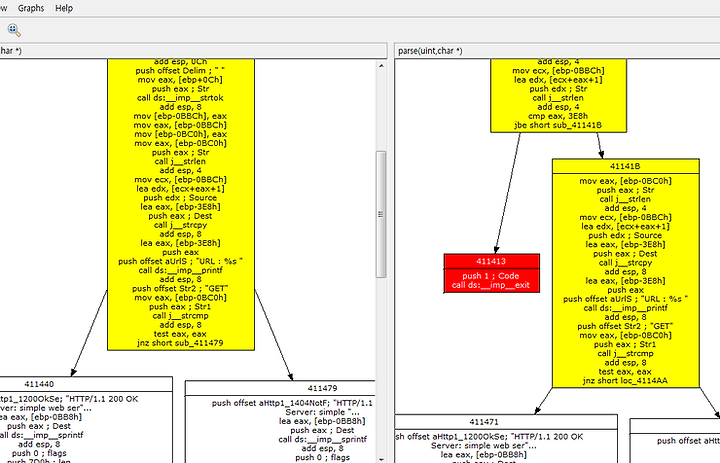Select node header 411440
This screenshot has height=463, width=720.
[39, 384]
